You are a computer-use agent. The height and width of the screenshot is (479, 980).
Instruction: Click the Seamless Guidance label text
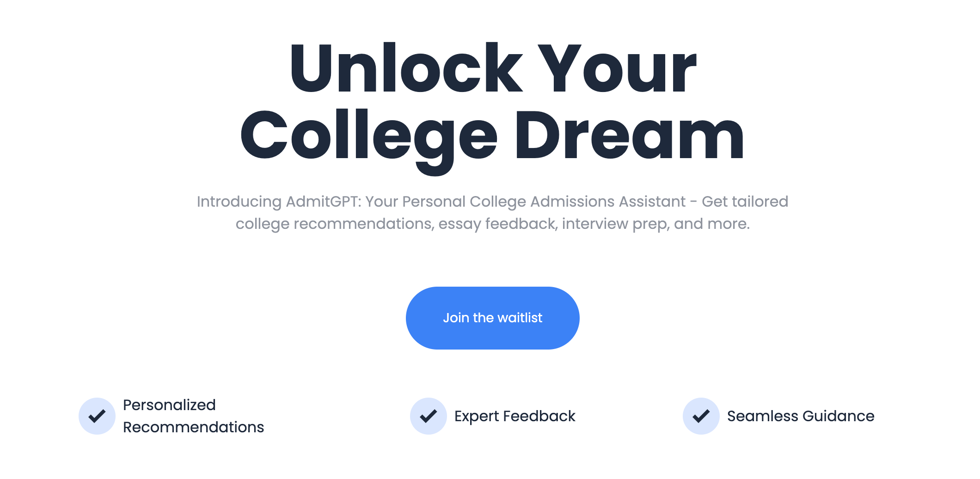tap(801, 416)
